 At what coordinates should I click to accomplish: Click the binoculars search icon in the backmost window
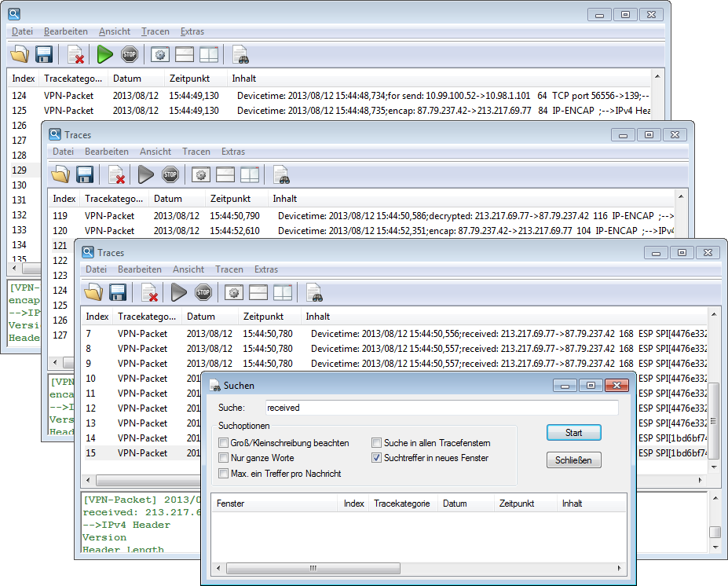(x=240, y=54)
